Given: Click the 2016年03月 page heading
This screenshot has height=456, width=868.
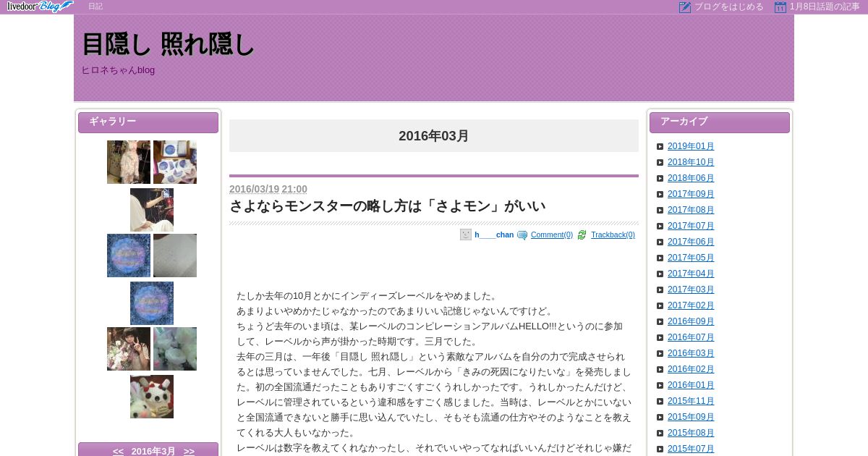Looking at the screenshot, I should tap(434, 136).
